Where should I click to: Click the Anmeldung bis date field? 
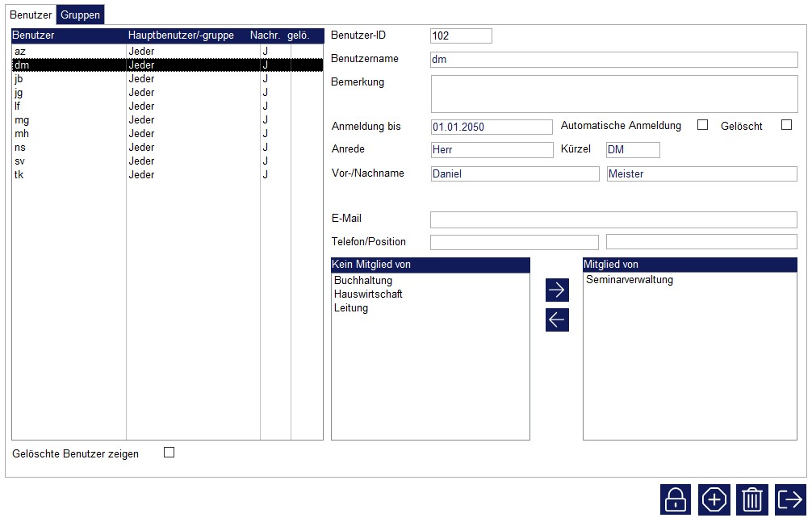point(491,127)
